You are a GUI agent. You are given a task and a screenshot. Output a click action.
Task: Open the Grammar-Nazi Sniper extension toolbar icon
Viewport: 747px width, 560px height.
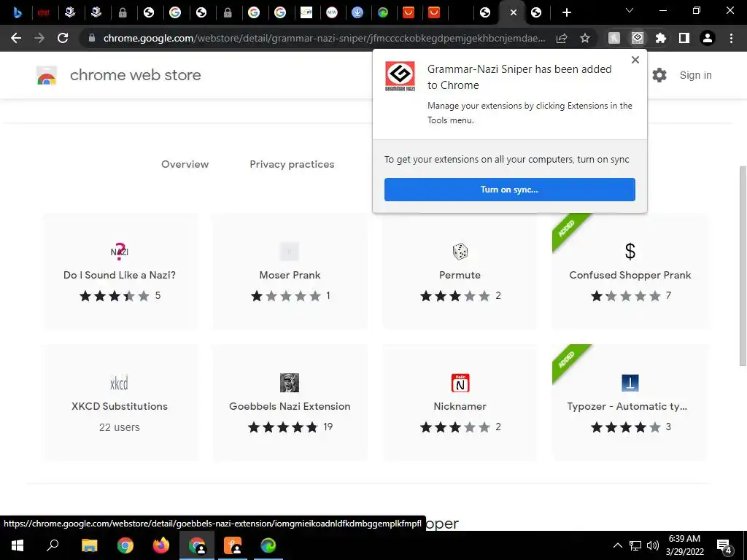638,38
